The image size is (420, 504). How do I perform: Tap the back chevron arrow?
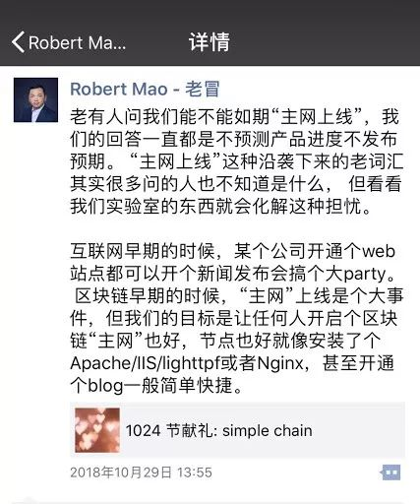pos(18,42)
